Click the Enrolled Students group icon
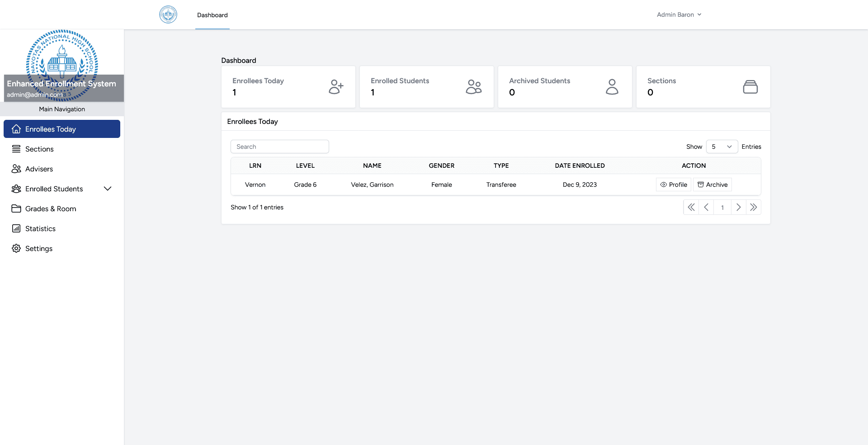The height and width of the screenshot is (445, 868). [474, 87]
